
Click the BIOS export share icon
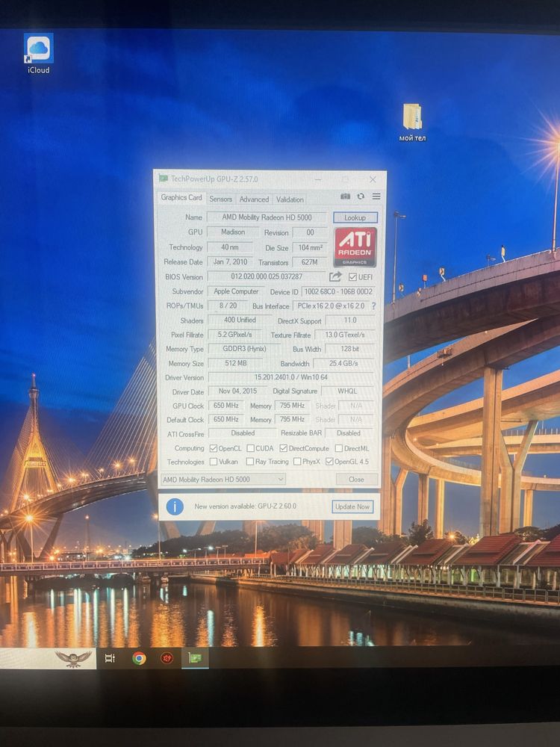pos(335,276)
